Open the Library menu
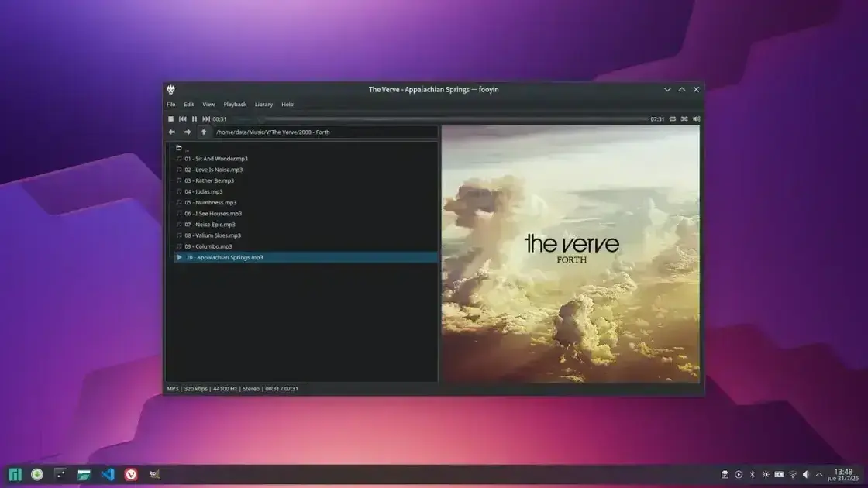The image size is (868, 488). coord(263,104)
